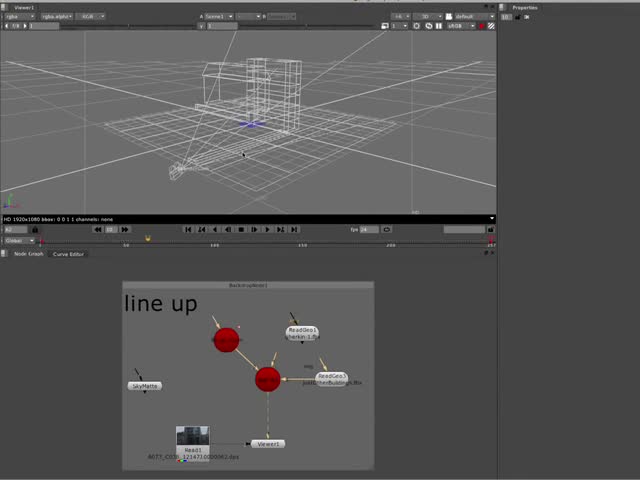
Task: Play forward
Action: pos(267,230)
